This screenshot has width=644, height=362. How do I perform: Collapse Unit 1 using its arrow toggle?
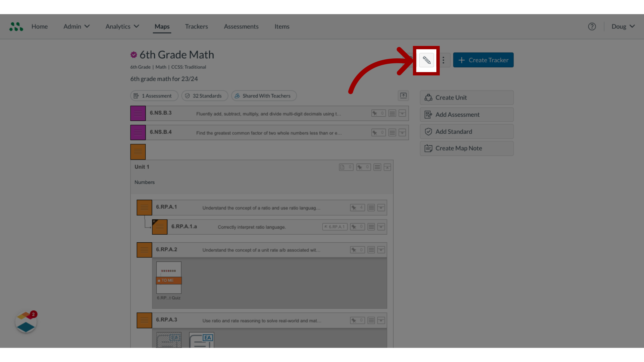tap(387, 167)
